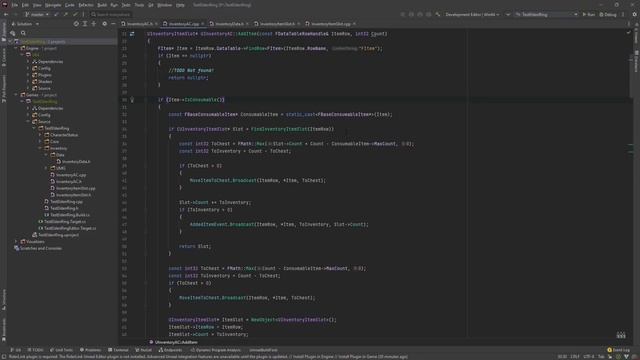Click the collapse all icon in Solution panel
The height and width of the screenshot is (360, 640).
93,24
